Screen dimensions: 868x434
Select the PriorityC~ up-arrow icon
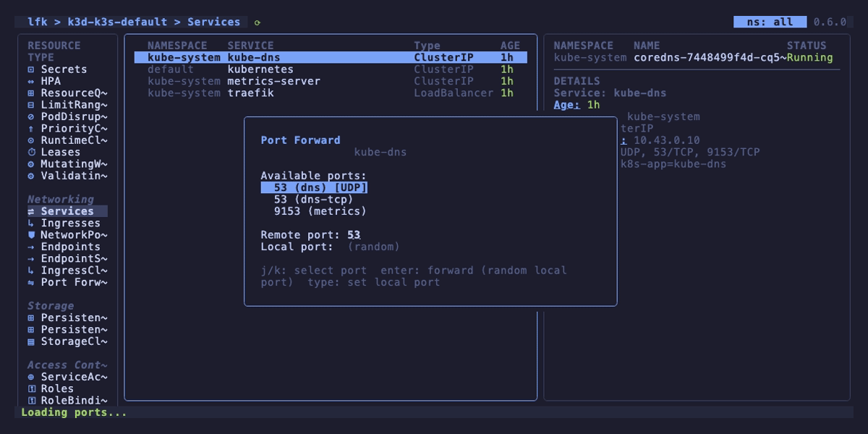pyautogui.click(x=31, y=129)
